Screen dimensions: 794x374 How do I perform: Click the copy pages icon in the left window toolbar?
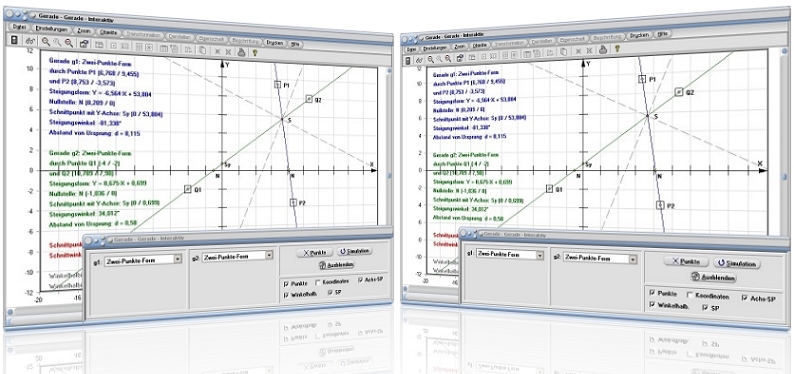202,50
